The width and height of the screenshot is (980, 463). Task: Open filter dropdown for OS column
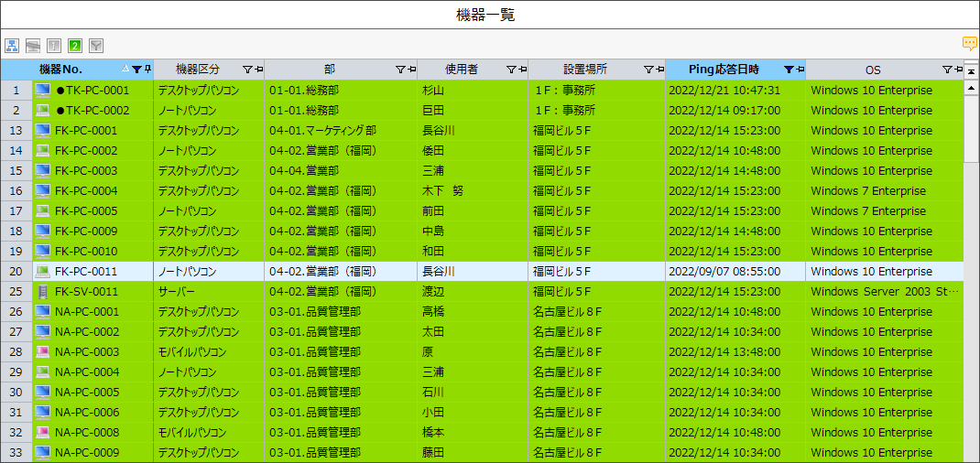(947, 70)
